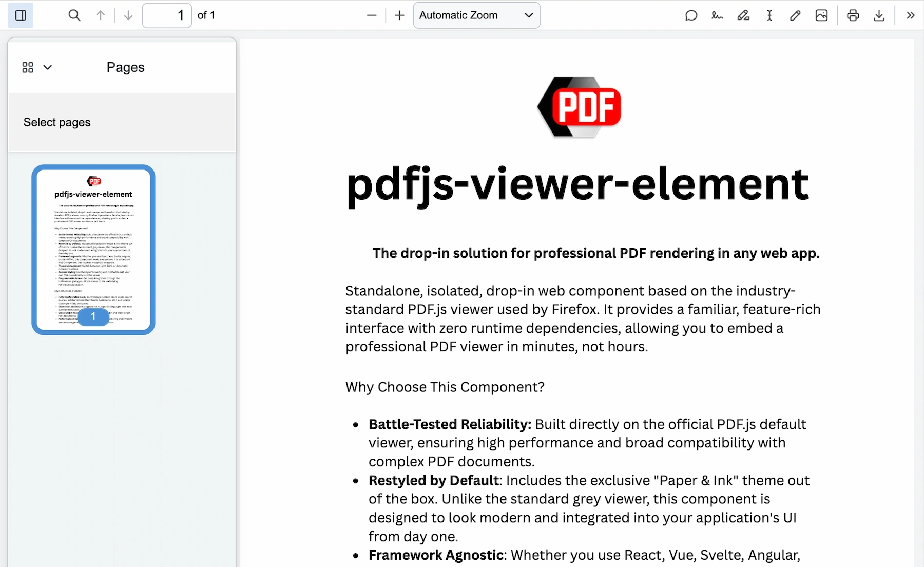The image size is (924, 567).
Task: Click the Select pages label
Action: point(57,122)
